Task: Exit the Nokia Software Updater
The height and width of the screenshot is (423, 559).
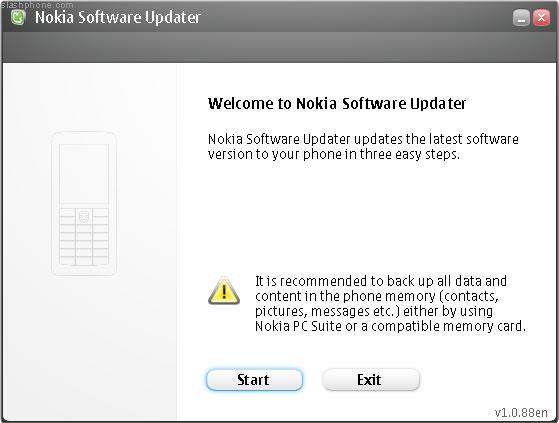Action: pyautogui.click(x=371, y=380)
